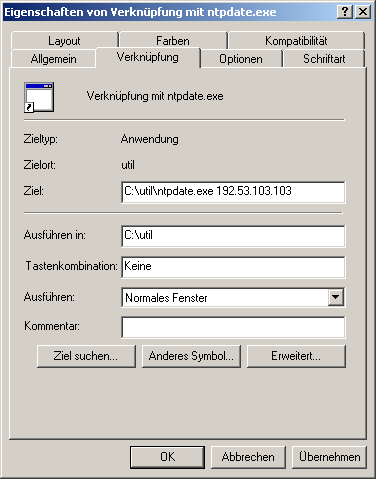Click into the Ziel target field
Viewport: 376px width, 479px height.
point(233,192)
